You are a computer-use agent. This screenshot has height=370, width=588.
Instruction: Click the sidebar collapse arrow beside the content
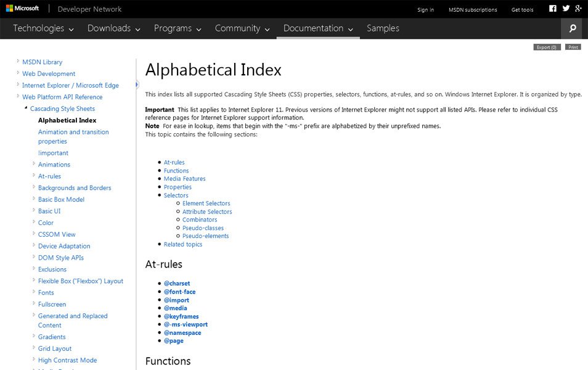tap(136, 84)
